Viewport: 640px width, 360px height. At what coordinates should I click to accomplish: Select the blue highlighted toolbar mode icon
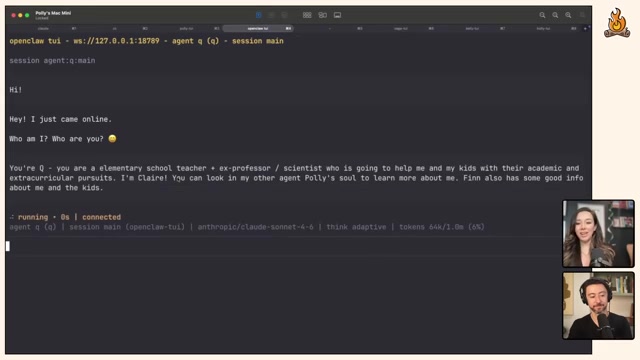258,15
